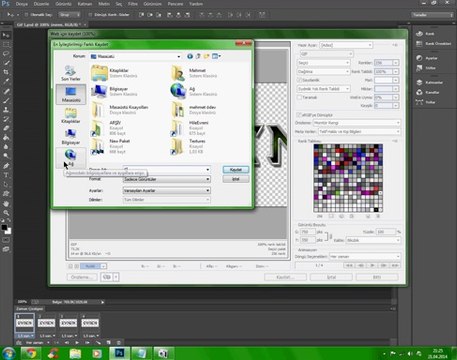Toggle the Saydamlık checkbox
This screenshot has width=457, height=360.
coord(299,80)
